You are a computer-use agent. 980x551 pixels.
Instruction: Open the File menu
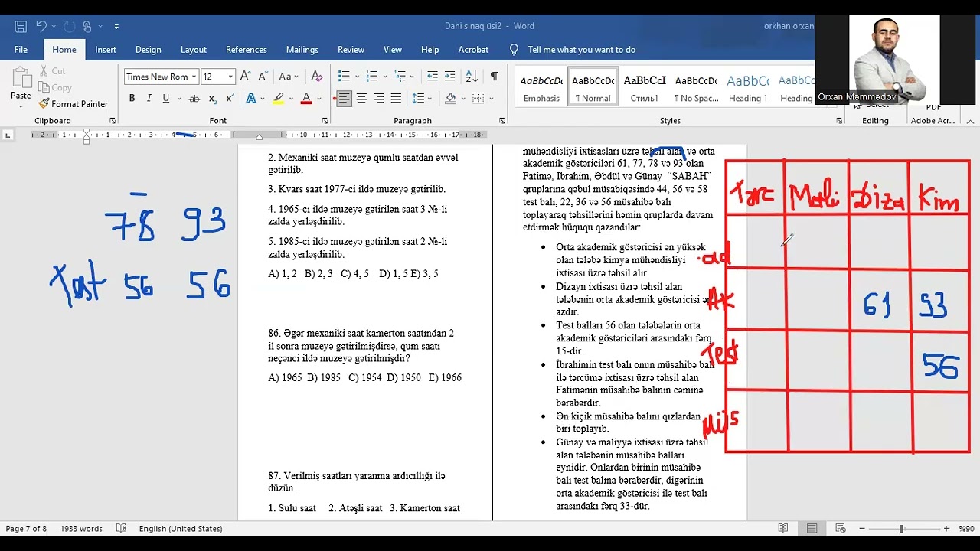point(21,49)
